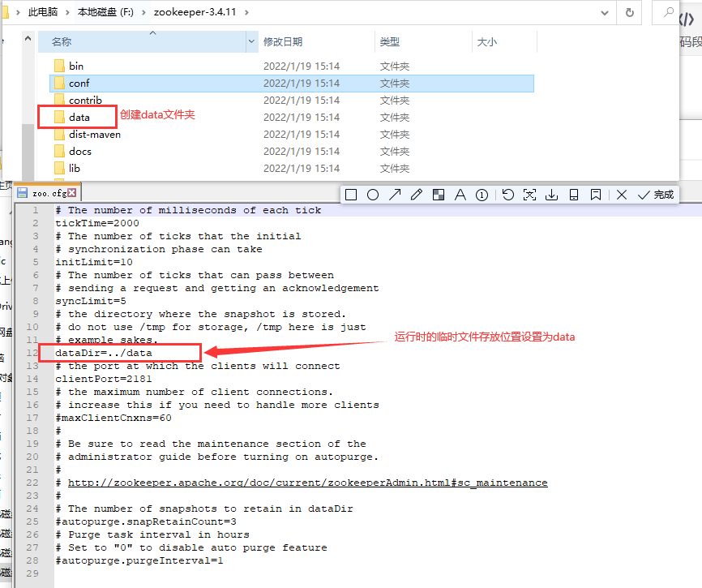
Task: Sort files by 修改日期 column header
Action: 282,41
